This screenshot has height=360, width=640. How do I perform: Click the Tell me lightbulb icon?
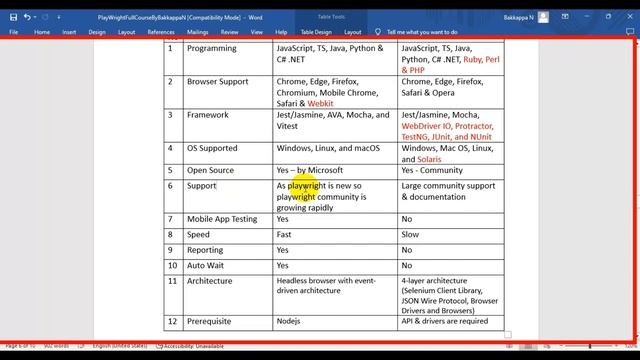tap(378, 31)
